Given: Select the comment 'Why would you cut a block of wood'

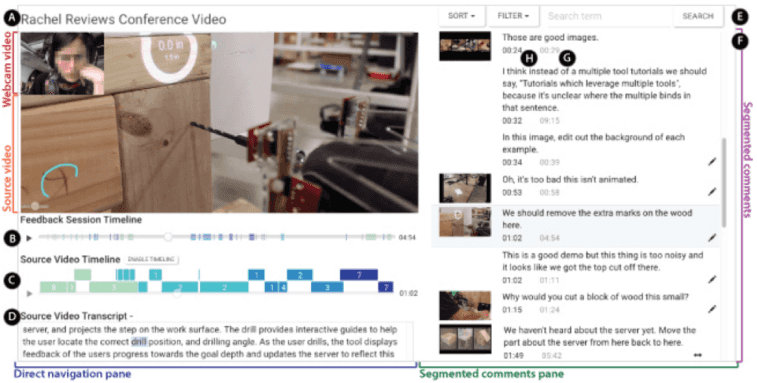Looking at the screenshot, I should coord(595,297).
